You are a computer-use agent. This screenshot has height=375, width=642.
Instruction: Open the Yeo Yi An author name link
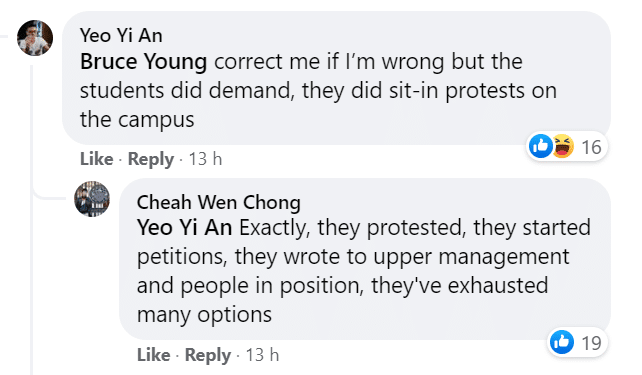[x=121, y=35]
